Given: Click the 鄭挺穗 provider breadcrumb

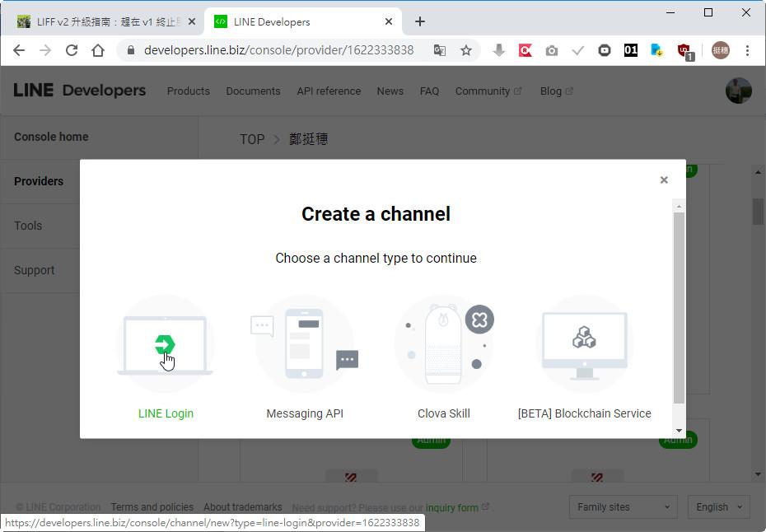Looking at the screenshot, I should 308,139.
